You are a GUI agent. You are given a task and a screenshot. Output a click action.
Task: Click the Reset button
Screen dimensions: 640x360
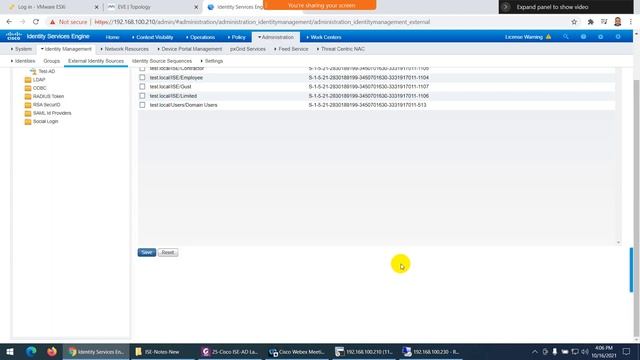click(168, 252)
